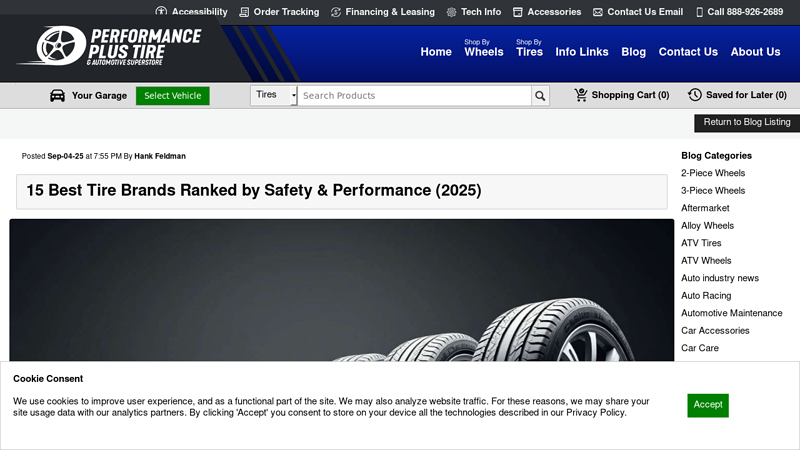
Task: Click the Accessibility icon in top bar
Action: point(161,11)
